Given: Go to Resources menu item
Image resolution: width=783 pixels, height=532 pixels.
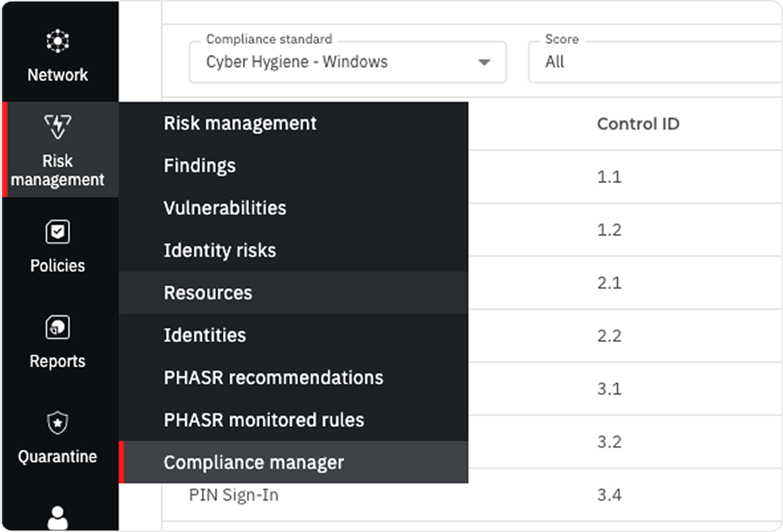Looking at the screenshot, I should (x=293, y=292).
